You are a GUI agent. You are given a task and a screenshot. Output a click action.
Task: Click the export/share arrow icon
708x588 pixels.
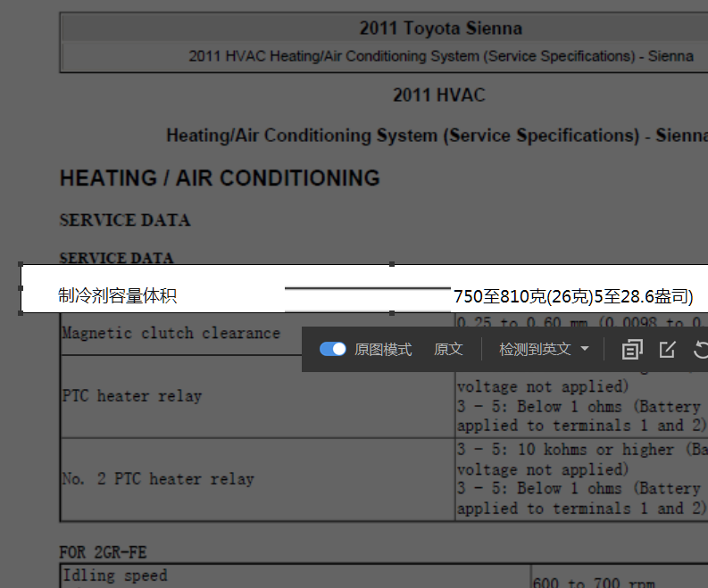click(x=667, y=349)
